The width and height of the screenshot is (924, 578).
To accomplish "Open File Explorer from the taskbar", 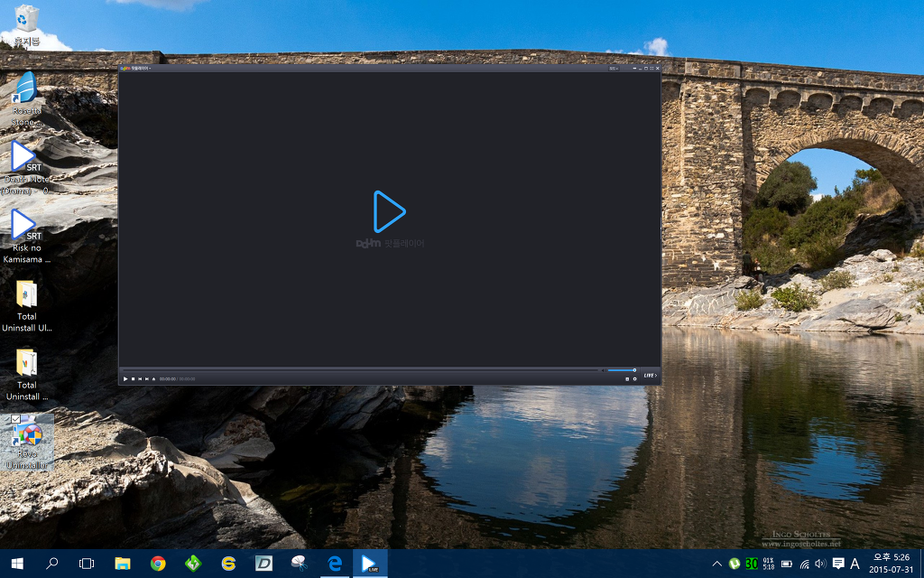I will [x=123, y=564].
